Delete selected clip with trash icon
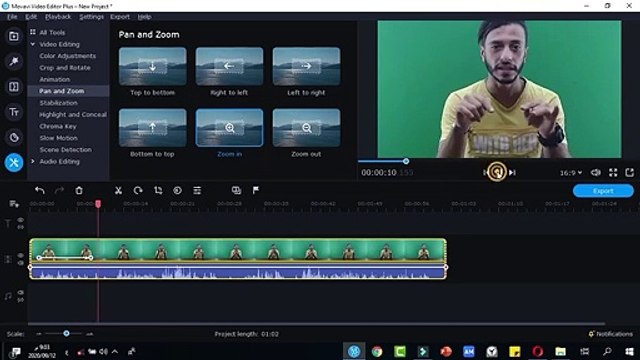This screenshot has width=640, height=360. point(79,190)
